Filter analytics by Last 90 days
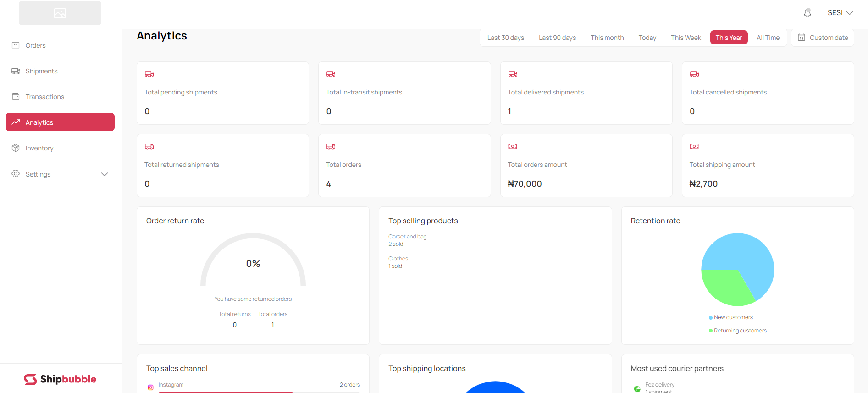The image size is (868, 393). [x=558, y=38]
